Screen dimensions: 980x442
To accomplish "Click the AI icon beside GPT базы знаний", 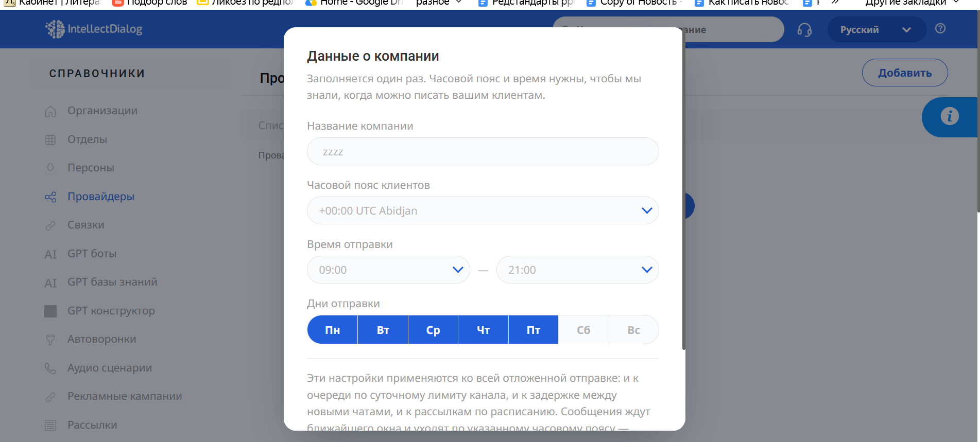I will (50, 283).
